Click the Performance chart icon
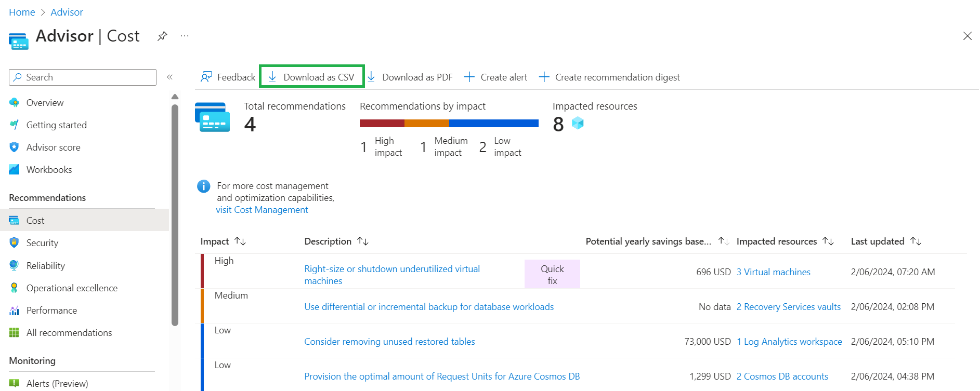Viewport: 980px width, 391px height. [x=14, y=311]
